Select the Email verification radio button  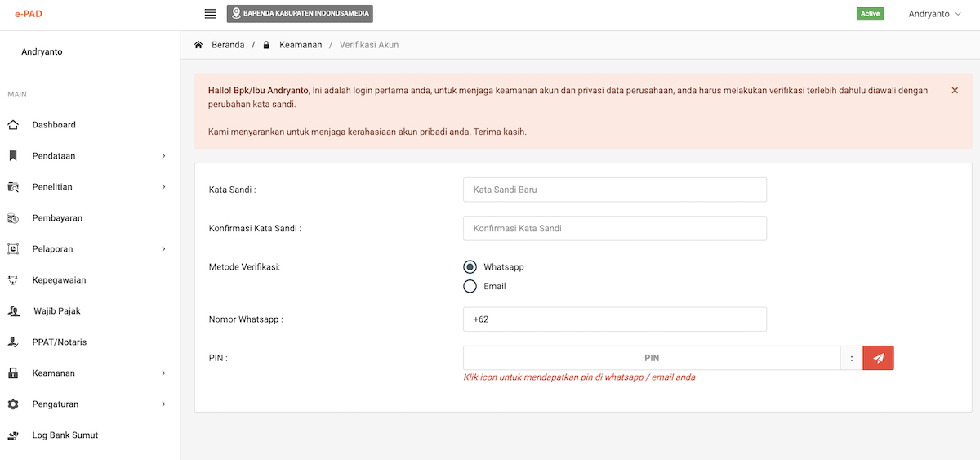click(x=470, y=286)
